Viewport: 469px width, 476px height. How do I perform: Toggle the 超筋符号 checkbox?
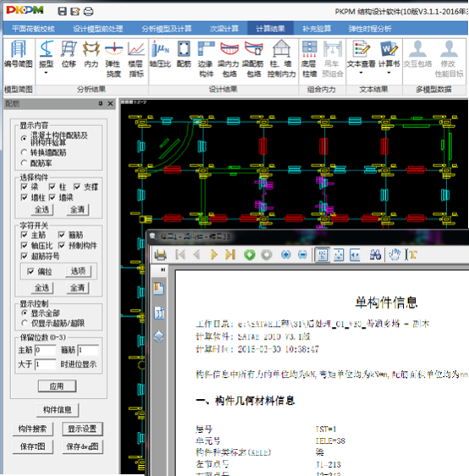(25, 256)
